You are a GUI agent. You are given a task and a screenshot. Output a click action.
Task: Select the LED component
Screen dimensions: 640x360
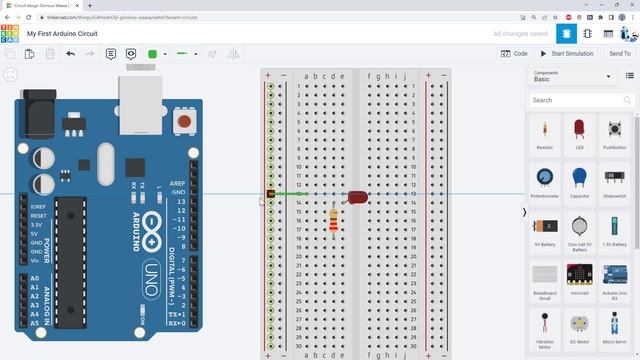579,134
